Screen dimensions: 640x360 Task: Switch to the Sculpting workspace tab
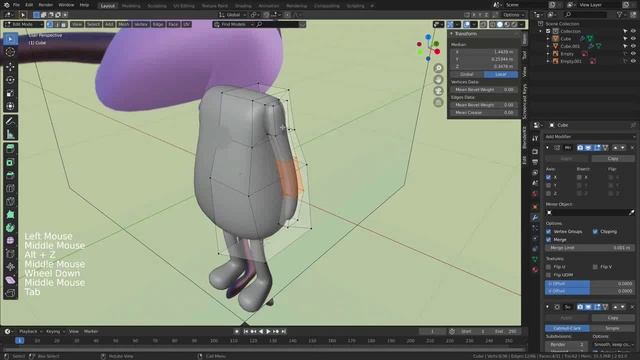(x=157, y=6)
